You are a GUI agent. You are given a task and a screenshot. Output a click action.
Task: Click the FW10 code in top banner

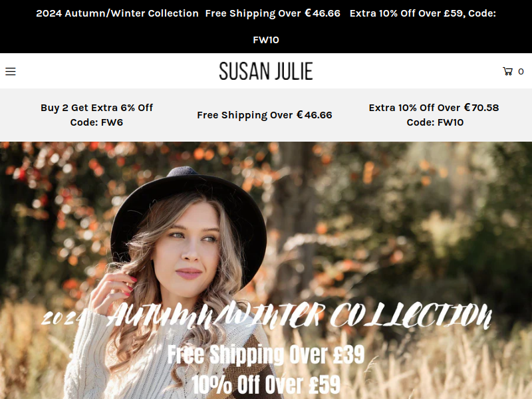click(x=265, y=40)
